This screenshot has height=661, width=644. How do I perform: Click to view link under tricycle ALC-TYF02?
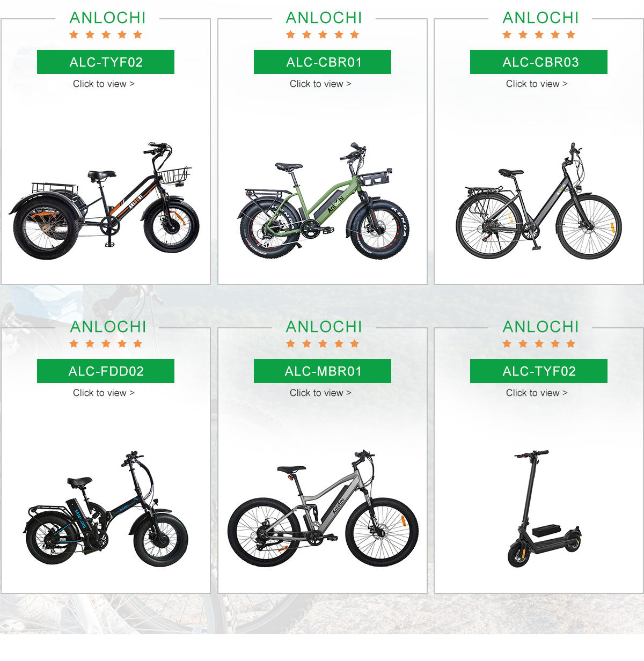tap(104, 84)
